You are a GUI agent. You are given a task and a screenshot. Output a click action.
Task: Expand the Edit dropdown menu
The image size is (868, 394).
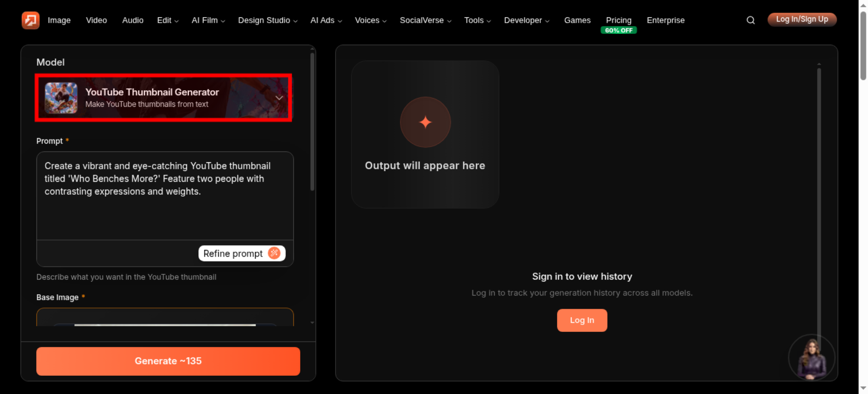point(168,20)
